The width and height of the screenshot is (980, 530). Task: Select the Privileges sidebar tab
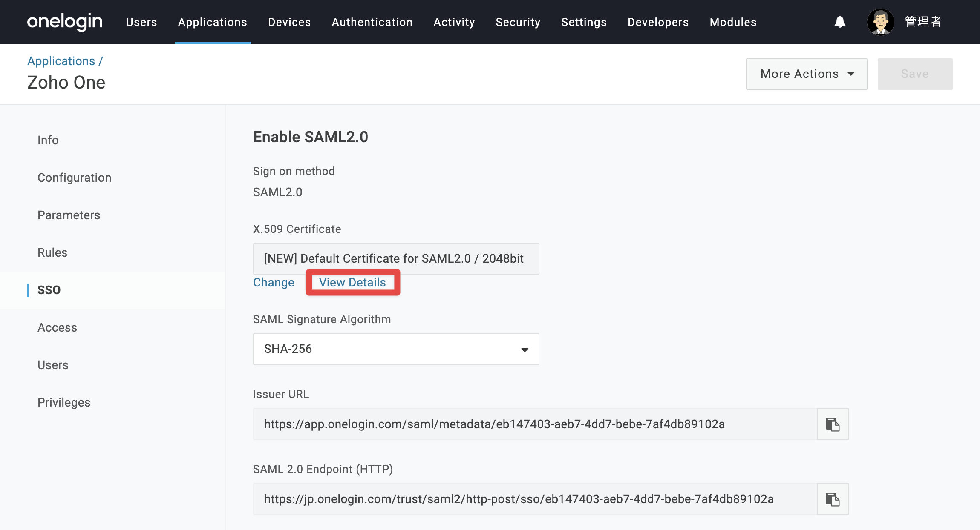click(64, 402)
